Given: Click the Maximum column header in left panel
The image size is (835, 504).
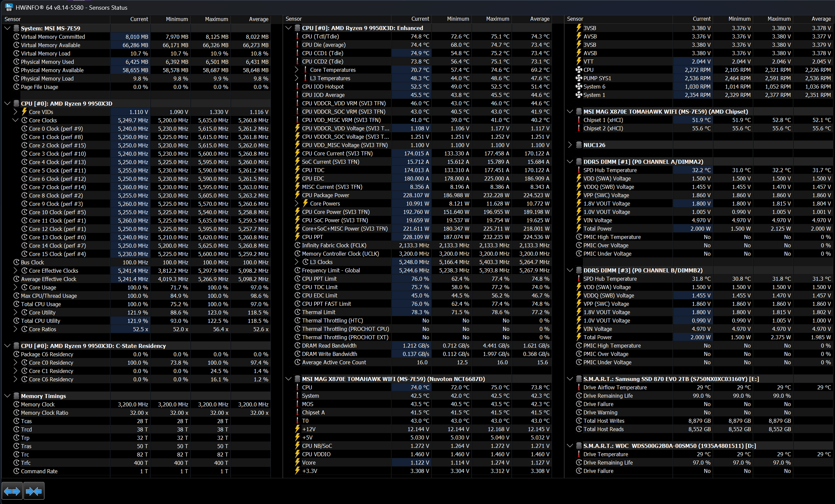Looking at the screenshot, I should (x=216, y=19).
